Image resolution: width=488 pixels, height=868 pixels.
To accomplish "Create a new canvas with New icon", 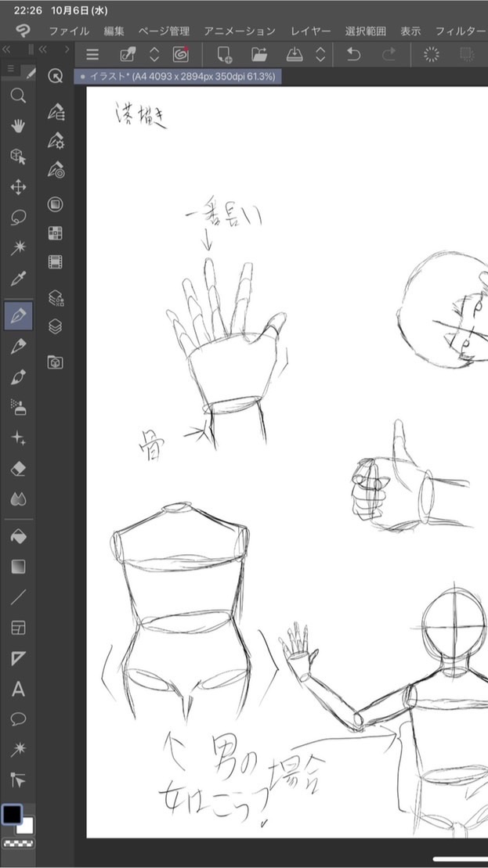I will coord(224,54).
